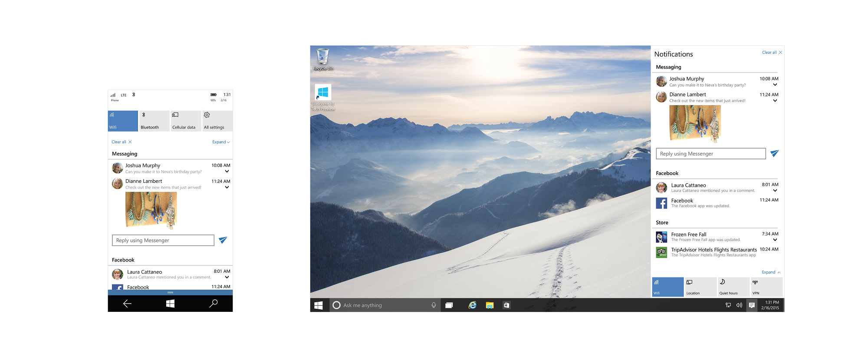Expand the phone's quick actions

(x=221, y=142)
